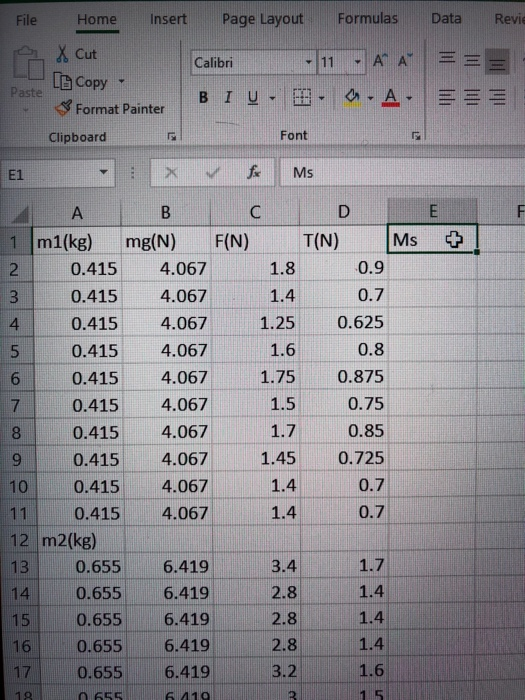Expand the borders dropdown arrow

click(321, 98)
